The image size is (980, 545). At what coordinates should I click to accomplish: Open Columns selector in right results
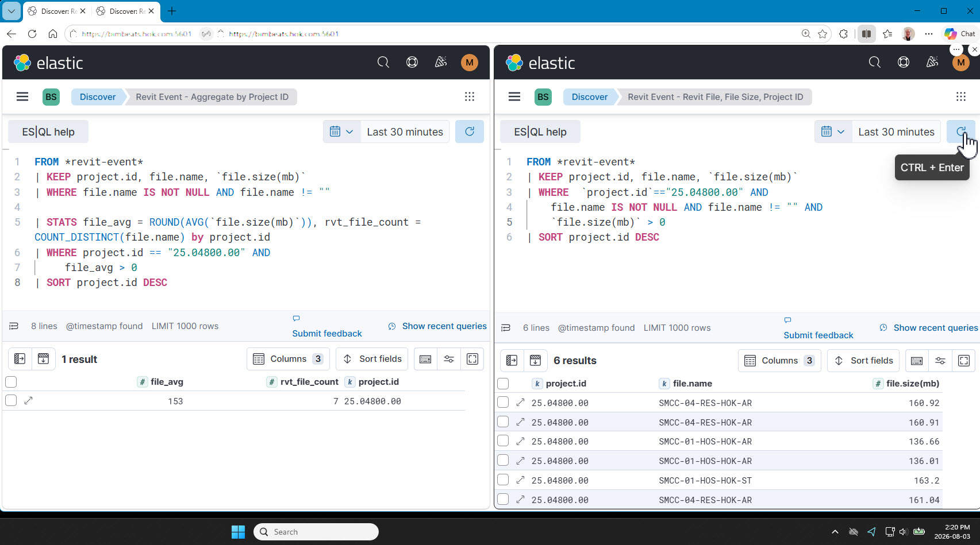(780, 361)
